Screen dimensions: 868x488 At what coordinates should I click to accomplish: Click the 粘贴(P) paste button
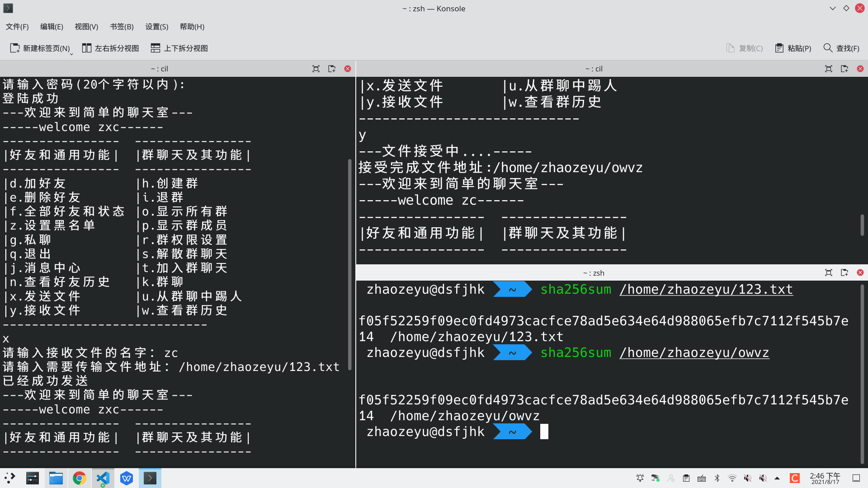[793, 48]
